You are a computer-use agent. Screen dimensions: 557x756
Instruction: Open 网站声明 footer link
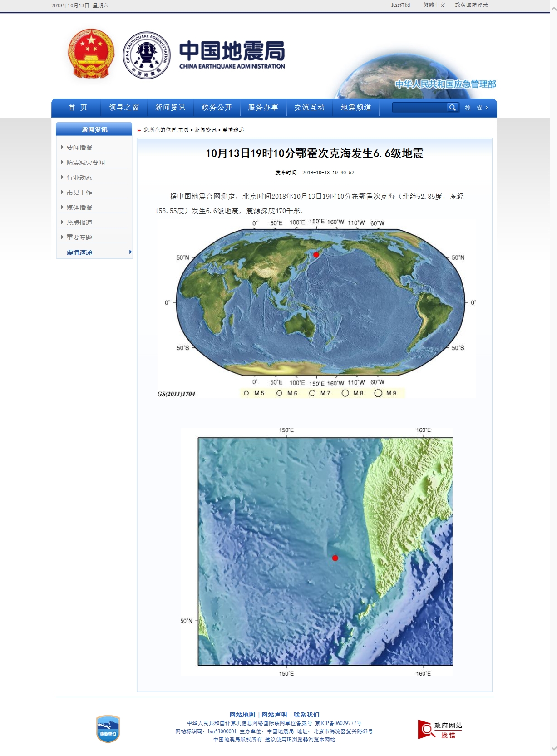pos(274,715)
